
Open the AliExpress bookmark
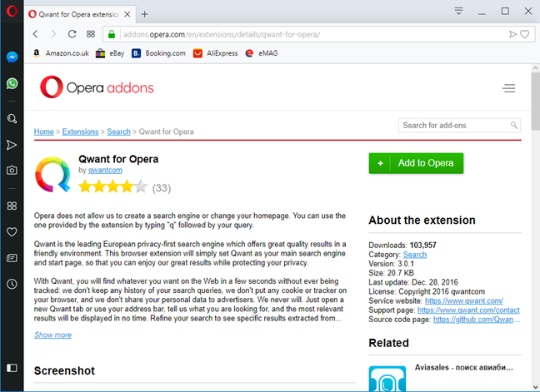(x=216, y=53)
